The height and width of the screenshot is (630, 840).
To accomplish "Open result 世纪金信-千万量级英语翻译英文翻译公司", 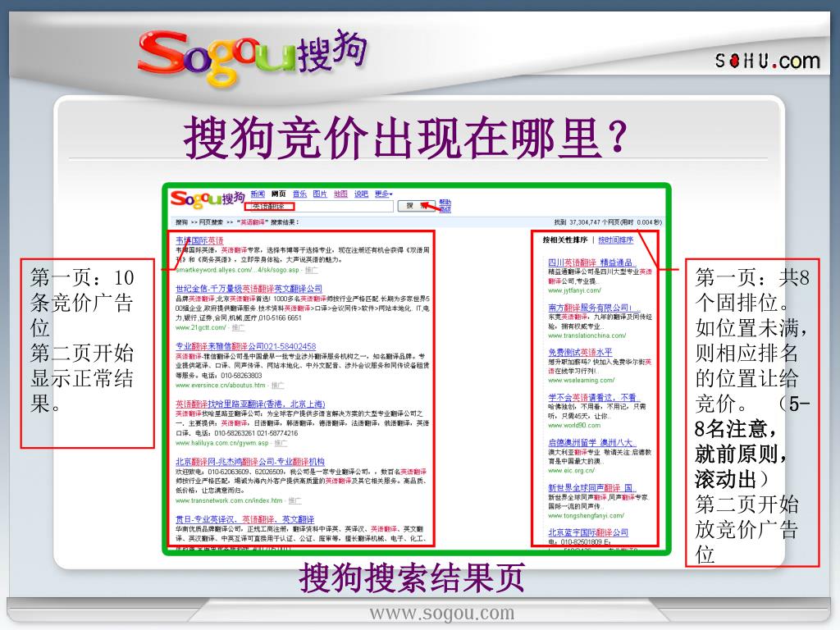I will tap(249, 289).
